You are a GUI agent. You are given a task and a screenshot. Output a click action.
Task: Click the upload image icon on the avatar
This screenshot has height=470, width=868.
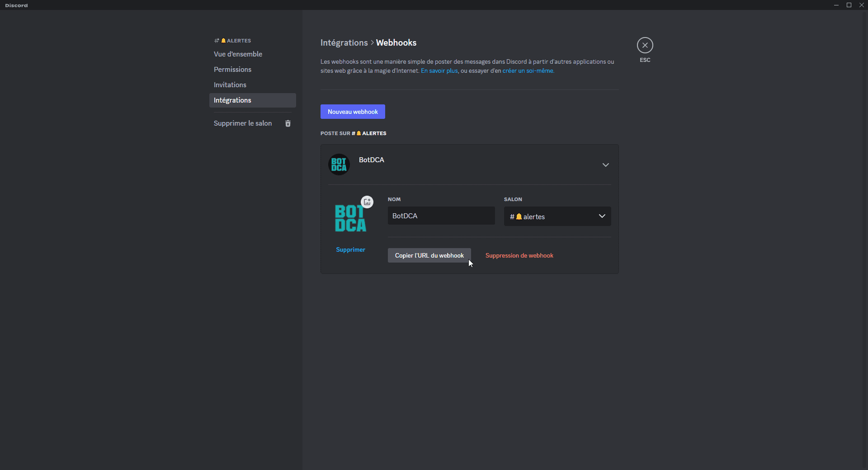pyautogui.click(x=367, y=202)
